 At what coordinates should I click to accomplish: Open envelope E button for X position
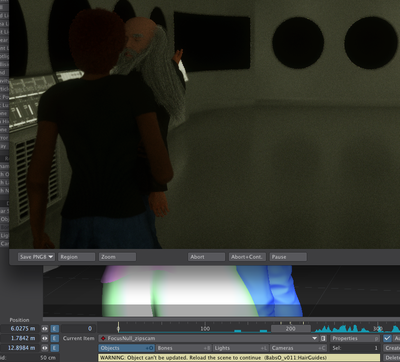click(55, 329)
